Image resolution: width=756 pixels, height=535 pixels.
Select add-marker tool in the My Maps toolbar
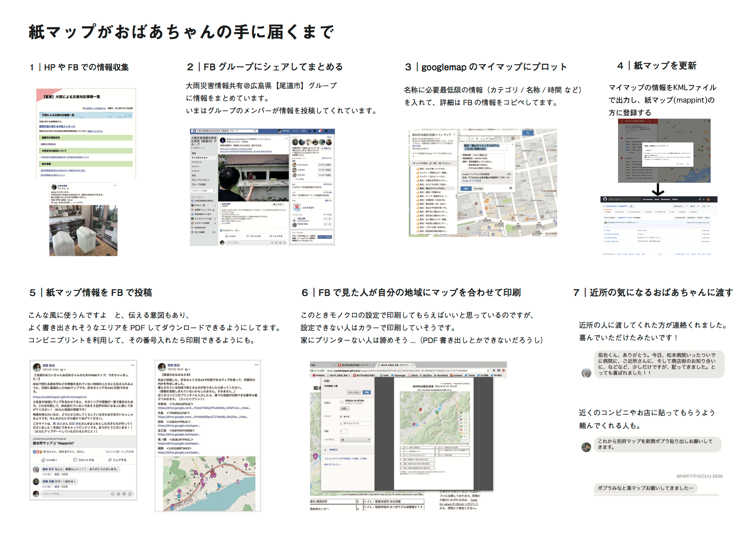point(477,139)
